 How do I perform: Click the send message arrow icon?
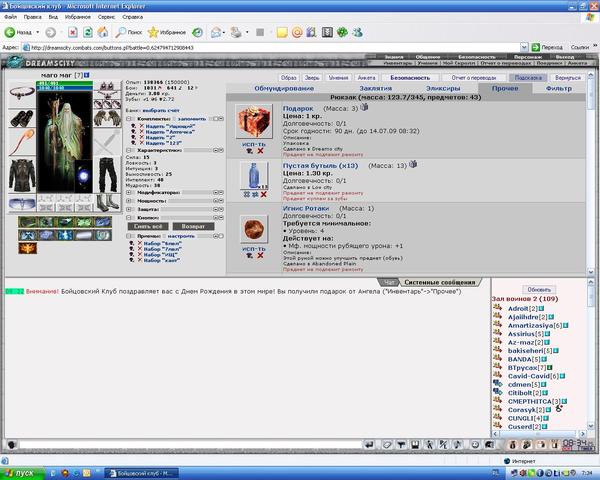pos(369,444)
